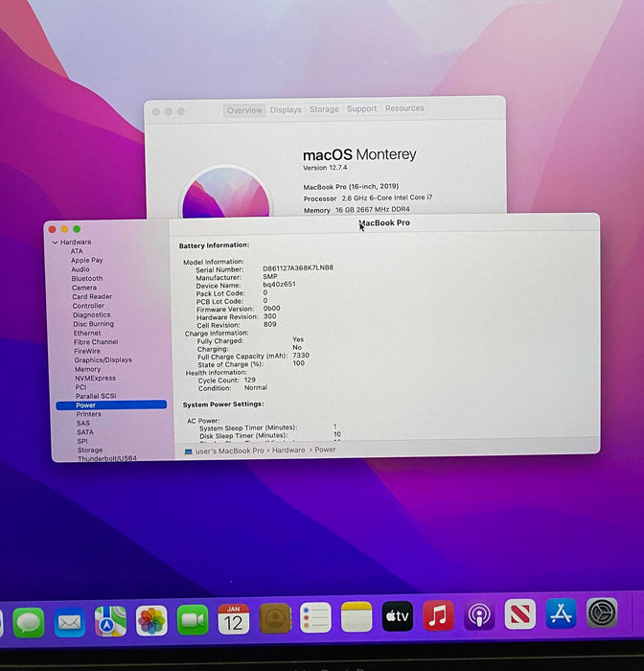
Task: Open News app in Dock
Action: pyautogui.click(x=520, y=614)
